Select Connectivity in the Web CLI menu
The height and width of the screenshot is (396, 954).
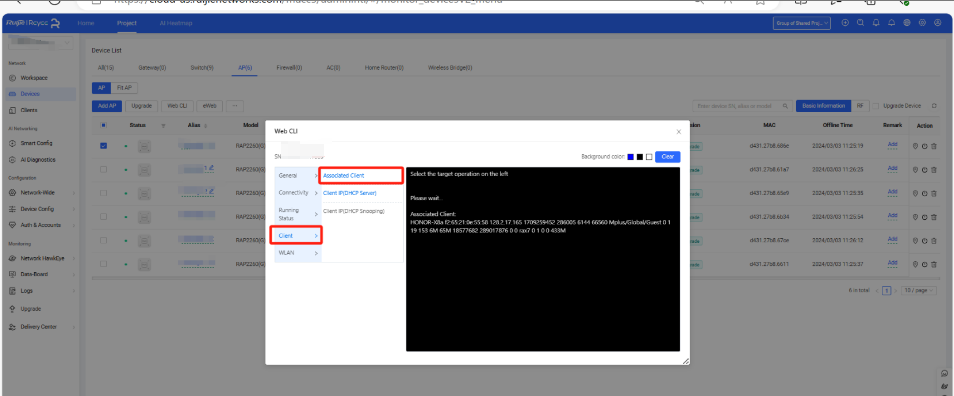(x=298, y=192)
